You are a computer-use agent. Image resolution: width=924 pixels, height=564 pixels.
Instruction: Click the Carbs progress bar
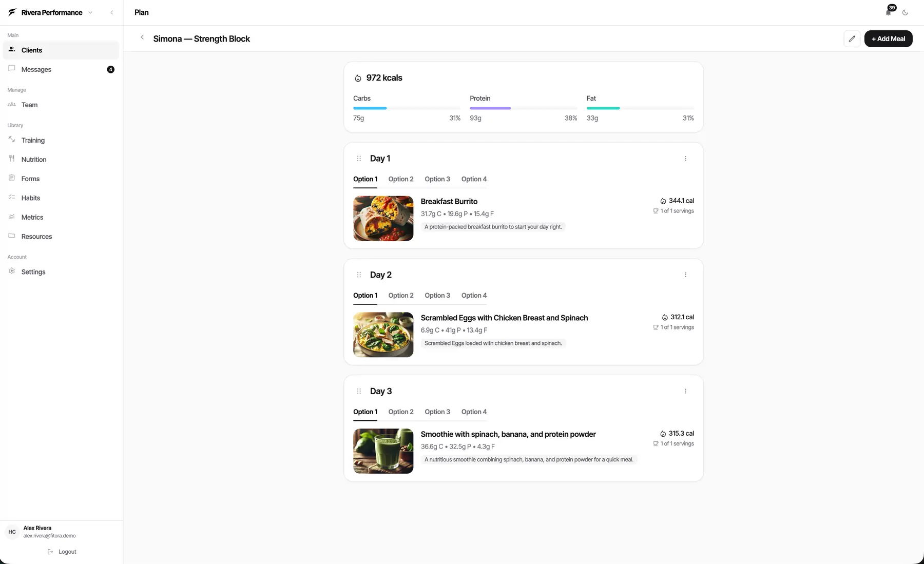407,108
